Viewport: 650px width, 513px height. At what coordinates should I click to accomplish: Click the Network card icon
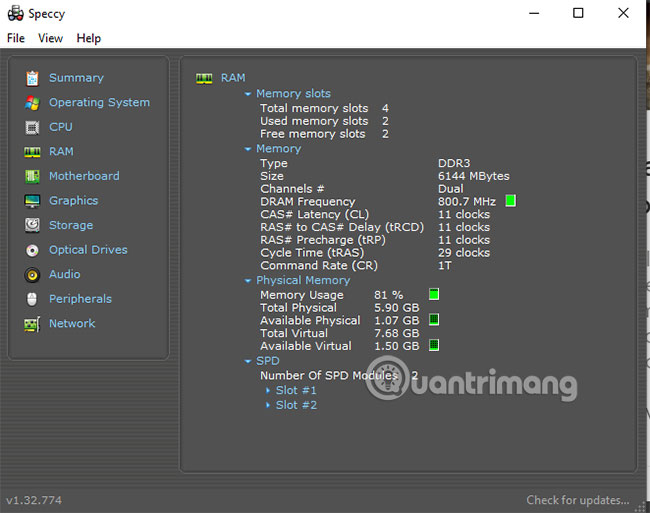32,324
